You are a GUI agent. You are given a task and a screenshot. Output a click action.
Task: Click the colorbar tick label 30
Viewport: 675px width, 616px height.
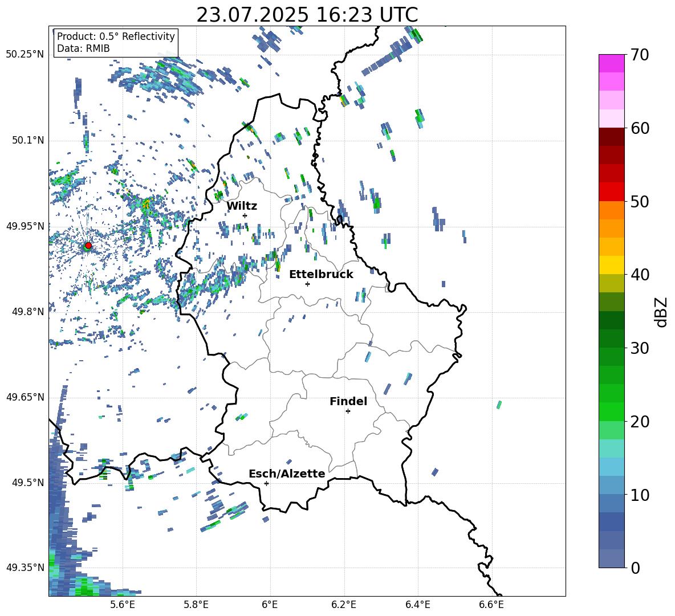click(640, 348)
